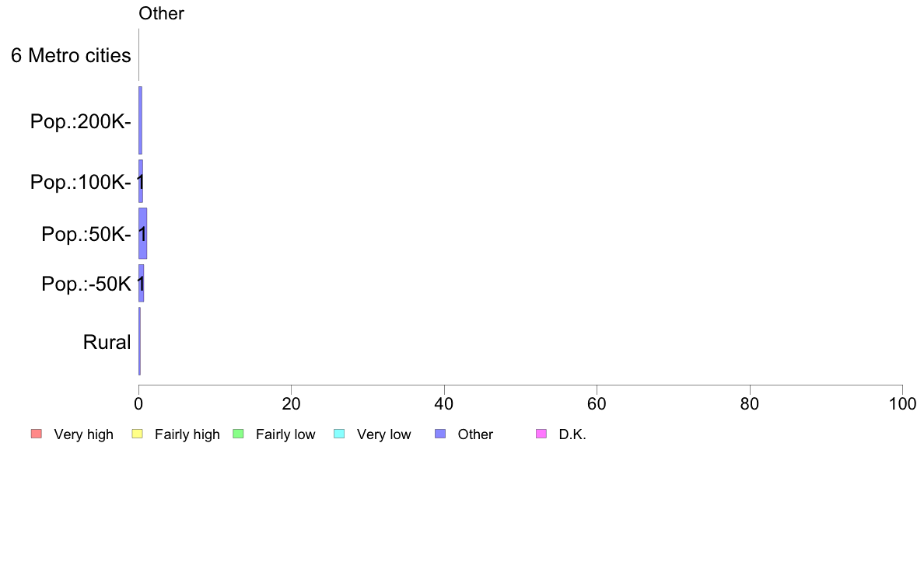Screen dimensions: 924x572
Task: Select the Pop.:100K- blue bar
Action: click(x=141, y=181)
